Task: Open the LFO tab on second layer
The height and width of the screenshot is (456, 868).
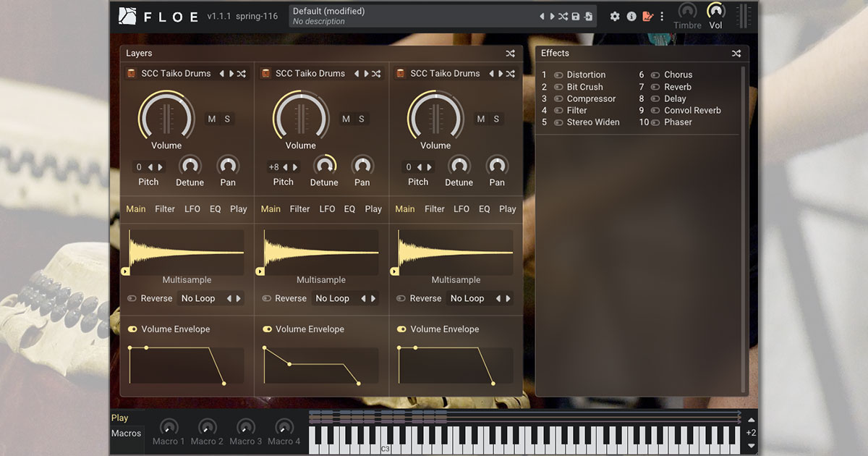Action: 327,209
